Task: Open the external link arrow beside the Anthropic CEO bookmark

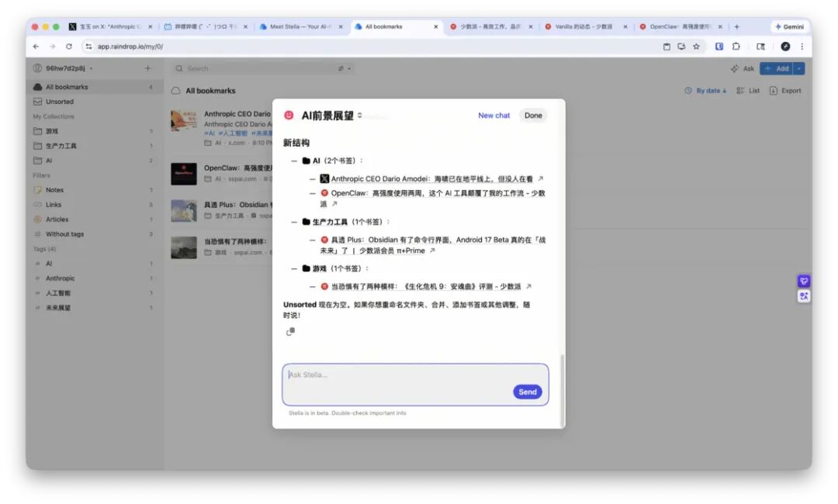Action: (x=540, y=179)
